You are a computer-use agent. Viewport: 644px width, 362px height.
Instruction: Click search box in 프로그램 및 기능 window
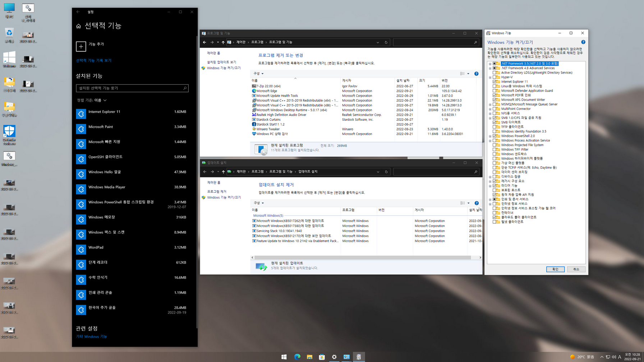pyautogui.click(x=436, y=42)
